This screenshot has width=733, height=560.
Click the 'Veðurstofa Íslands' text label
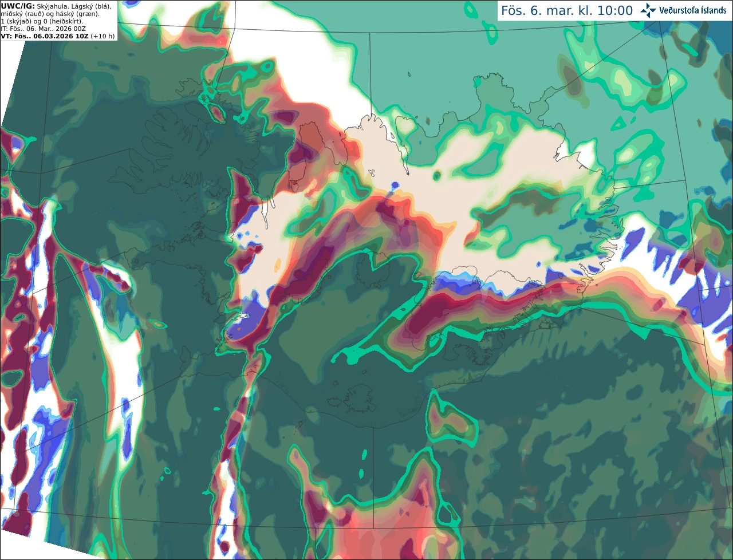click(693, 10)
